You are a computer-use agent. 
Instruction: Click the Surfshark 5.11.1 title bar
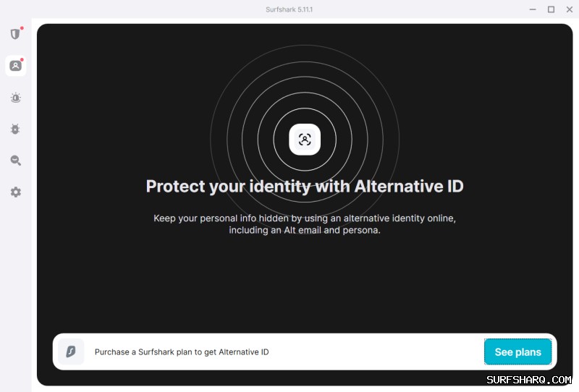click(289, 9)
